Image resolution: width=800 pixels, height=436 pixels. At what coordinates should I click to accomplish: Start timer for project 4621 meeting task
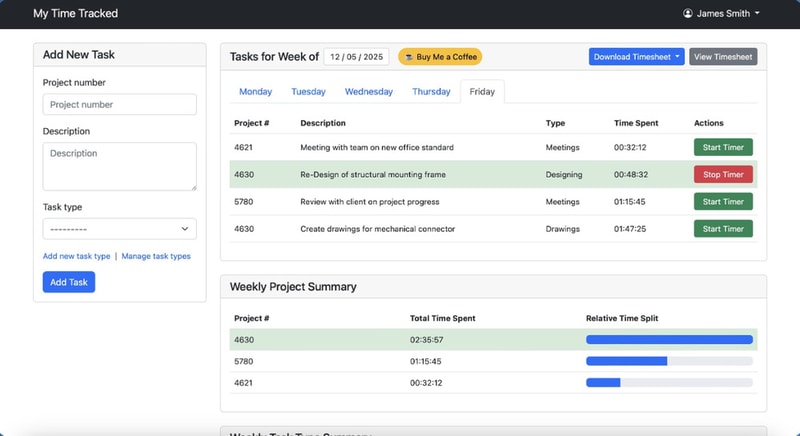(723, 147)
